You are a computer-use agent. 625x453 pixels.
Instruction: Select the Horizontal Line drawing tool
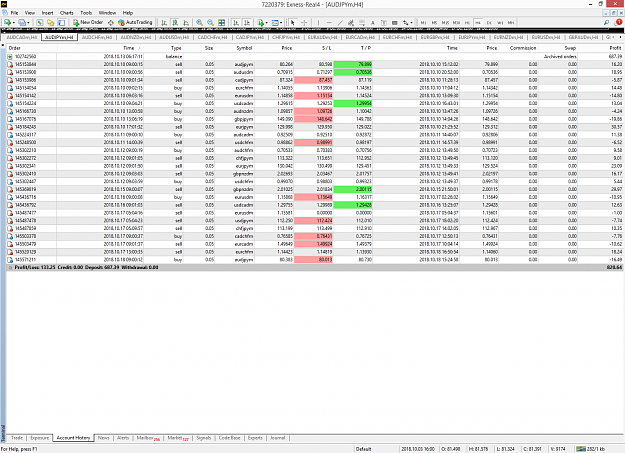[329, 23]
